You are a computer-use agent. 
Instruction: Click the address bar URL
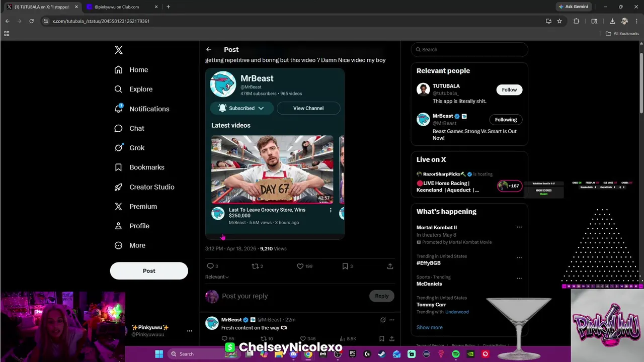101,21
